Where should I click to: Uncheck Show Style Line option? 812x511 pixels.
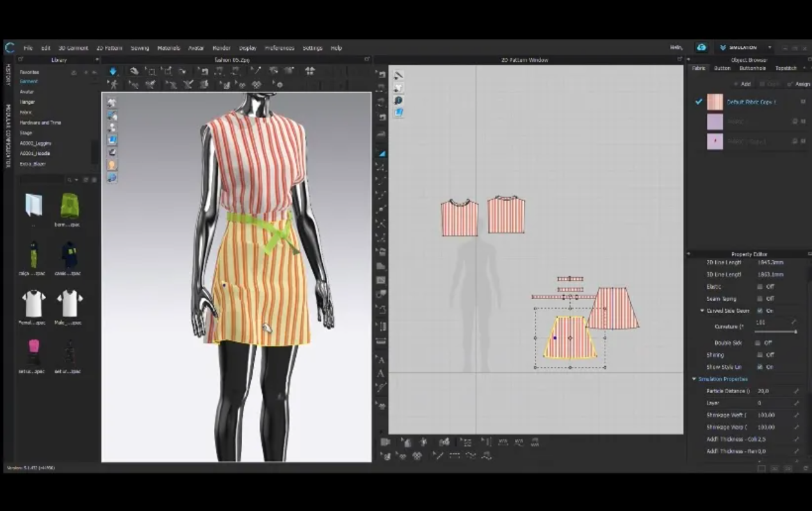click(x=760, y=366)
